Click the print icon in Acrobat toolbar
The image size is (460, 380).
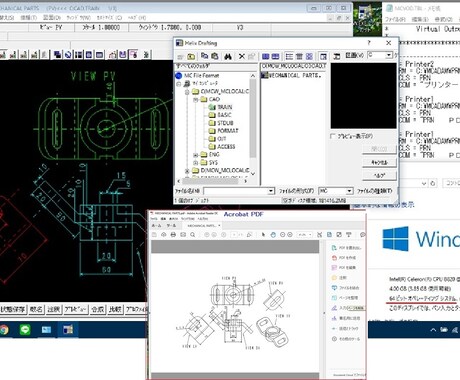pos(173,235)
